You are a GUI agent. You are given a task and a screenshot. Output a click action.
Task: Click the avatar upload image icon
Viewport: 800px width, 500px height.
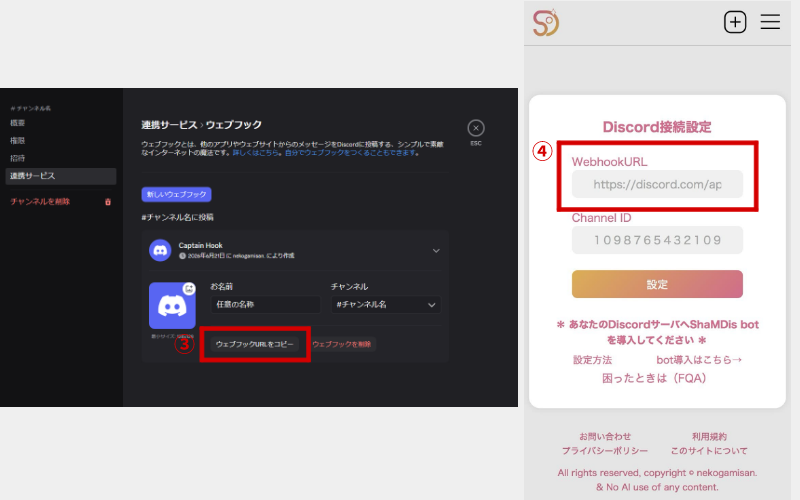189,288
